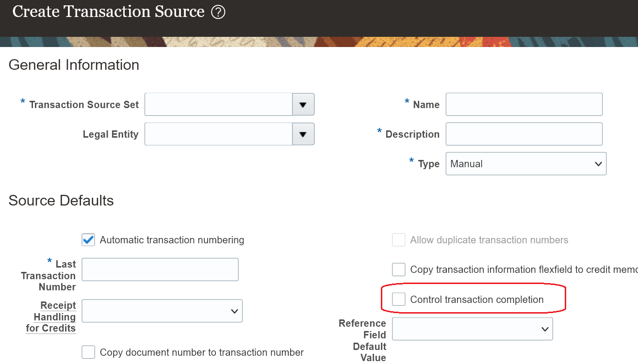Open the Legal Entity dropdown arrow
Viewport: 638px width, 364px height.
303,134
